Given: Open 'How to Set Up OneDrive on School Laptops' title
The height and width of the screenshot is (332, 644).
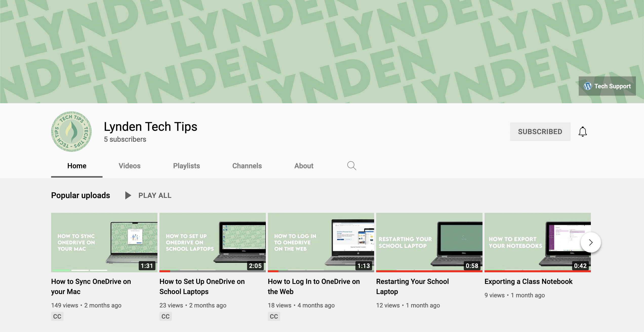Looking at the screenshot, I should tap(202, 286).
